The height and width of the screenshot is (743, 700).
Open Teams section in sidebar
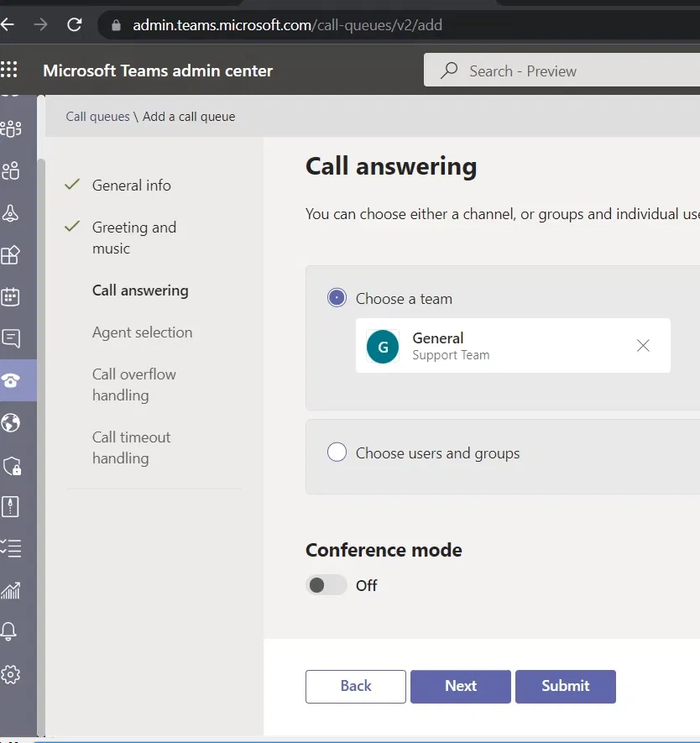(11, 128)
